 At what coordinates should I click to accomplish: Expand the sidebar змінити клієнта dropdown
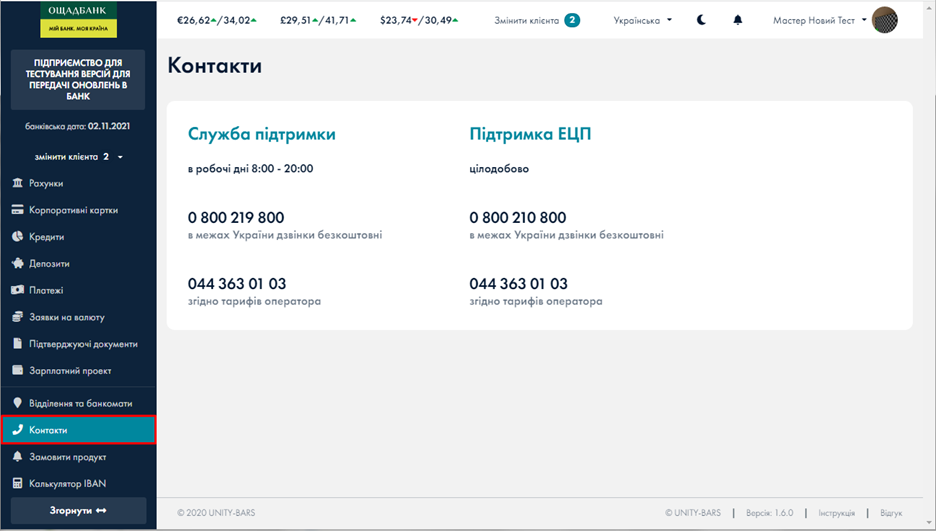[x=78, y=157]
